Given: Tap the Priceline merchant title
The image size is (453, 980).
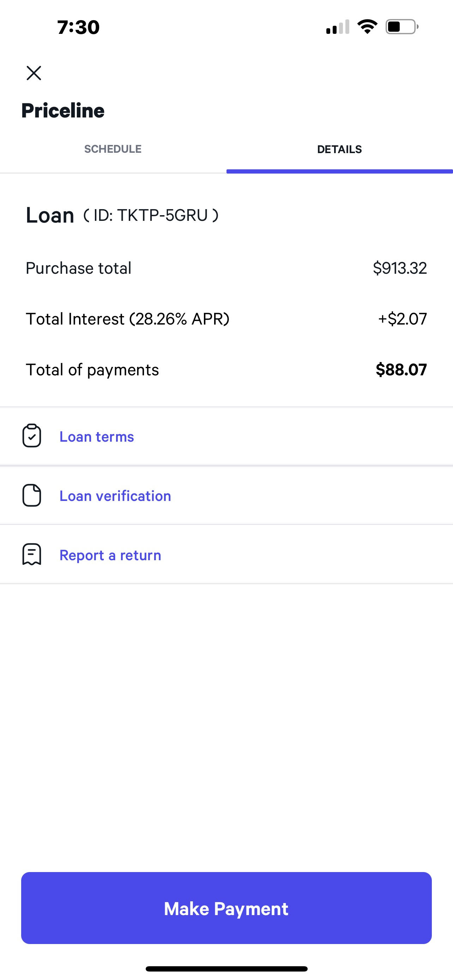Looking at the screenshot, I should (63, 111).
